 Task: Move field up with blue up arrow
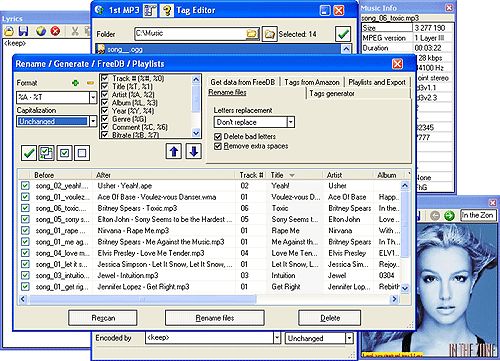click(174, 151)
